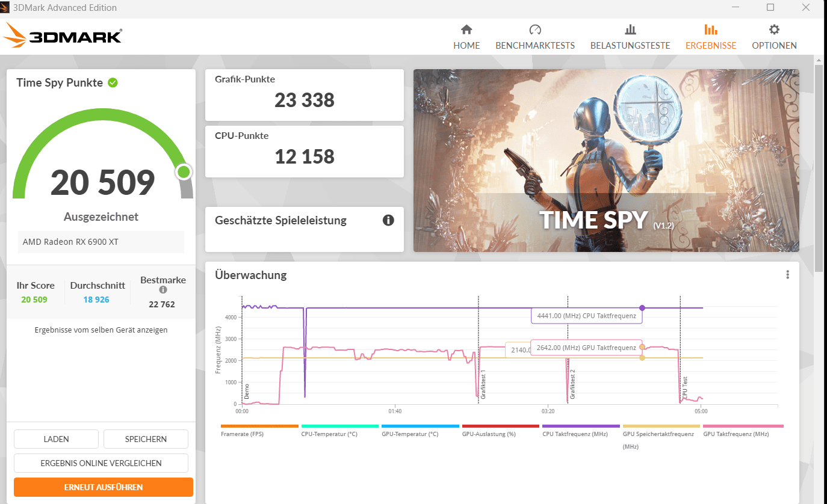
Task: Click the benchmark gauge icon
Action: click(x=535, y=29)
